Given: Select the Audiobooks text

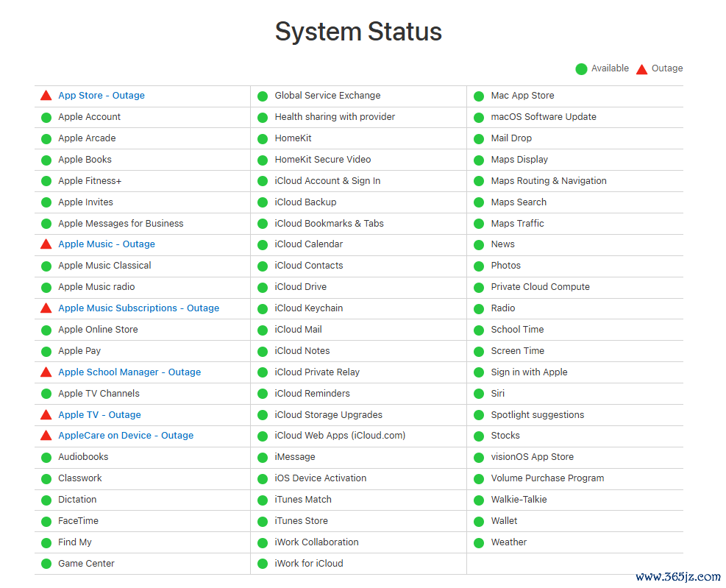Looking at the screenshot, I should point(83,457).
